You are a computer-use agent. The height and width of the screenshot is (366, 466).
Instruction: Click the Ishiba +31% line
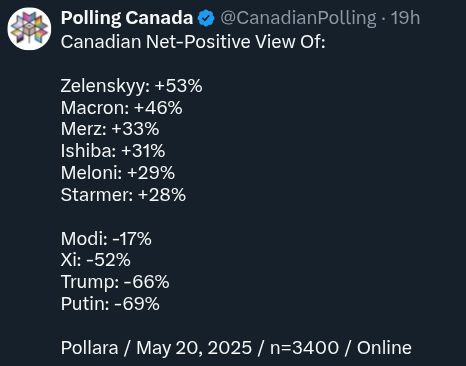tap(113, 151)
